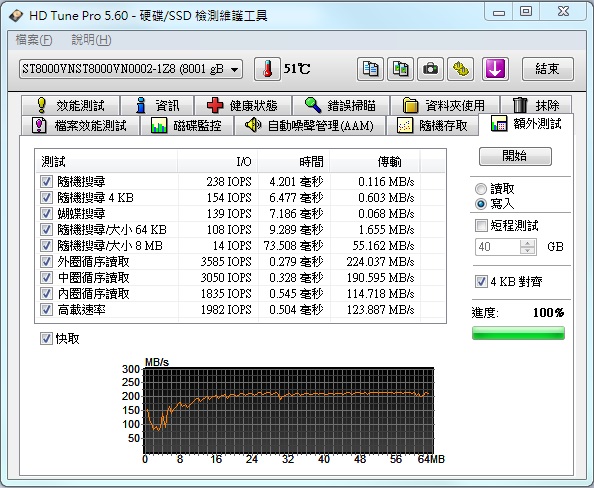This screenshot has width=594, height=488.
Task: Click the cache speed graph
Action: [x=289, y=410]
